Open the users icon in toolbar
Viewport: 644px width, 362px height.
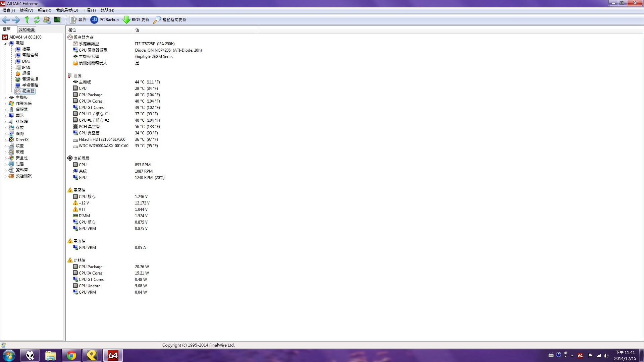pos(47,20)
